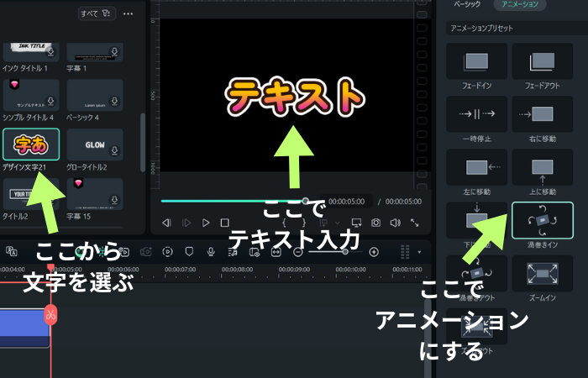Step forward one frame in preview

pos(186,223)
